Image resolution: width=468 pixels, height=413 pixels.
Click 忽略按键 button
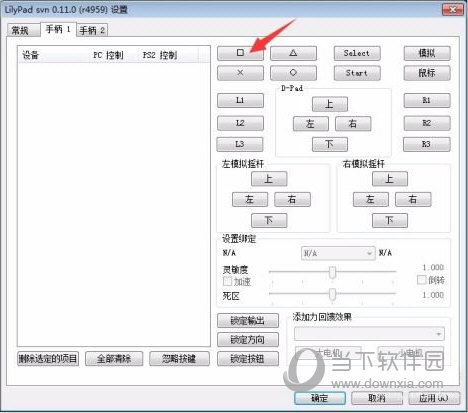(x=179, y=359)
